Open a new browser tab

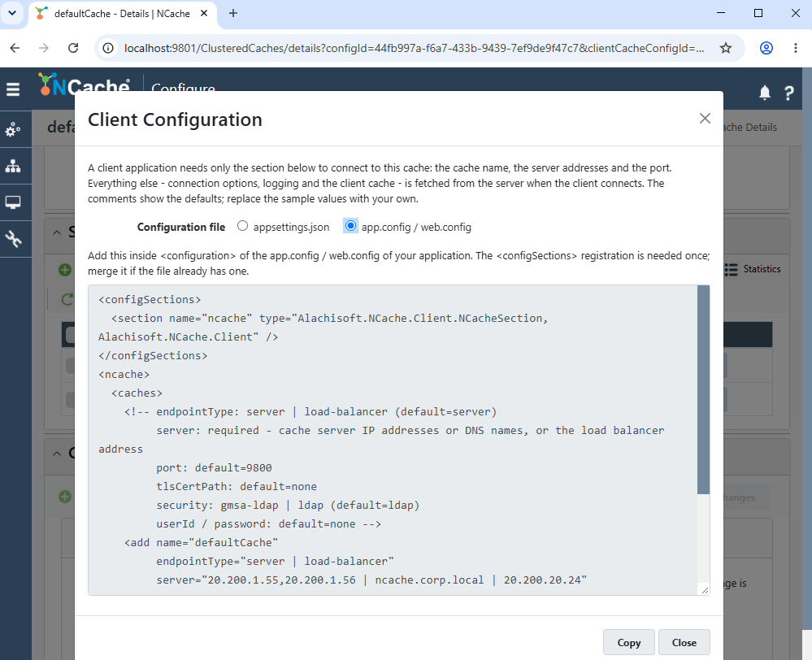[x=233, y=14]
